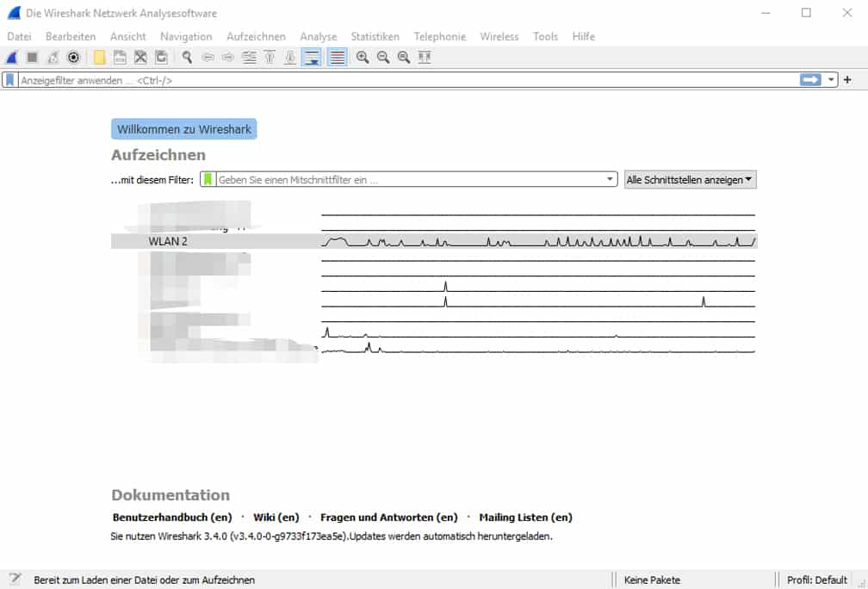Screen dimensions: 868x589
Task: Click the display filter bookmark icon
Action: point(10,80)
